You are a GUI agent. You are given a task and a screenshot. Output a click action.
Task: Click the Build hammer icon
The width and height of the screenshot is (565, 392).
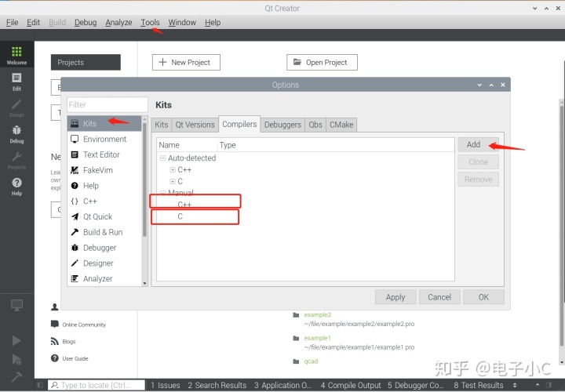tap(16, 376)
